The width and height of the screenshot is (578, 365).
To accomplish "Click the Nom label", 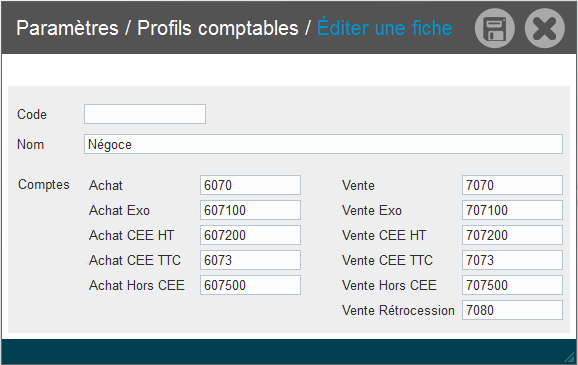I will click(x=31, y=145).
